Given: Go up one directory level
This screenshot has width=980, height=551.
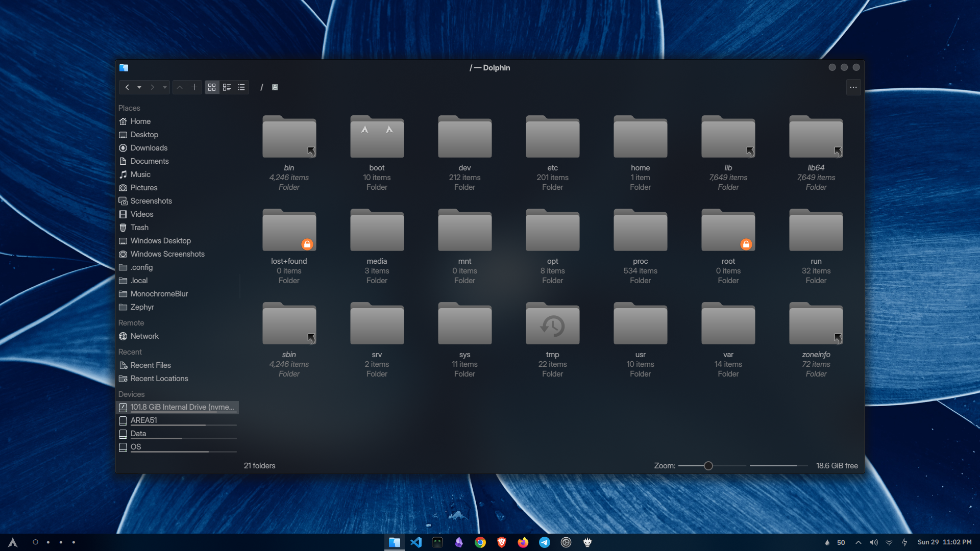Looking at the screenshot, I should click(180, 87).
